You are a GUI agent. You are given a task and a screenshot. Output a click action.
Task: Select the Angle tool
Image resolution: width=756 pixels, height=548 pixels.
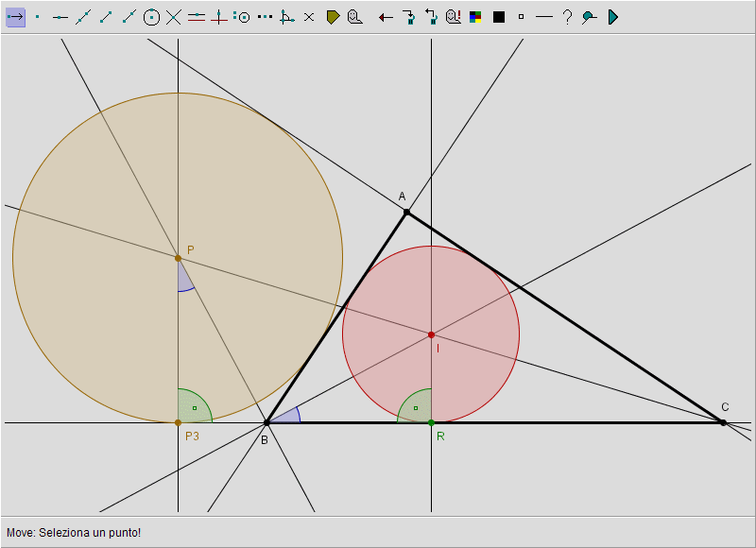(x=287, y=17)
